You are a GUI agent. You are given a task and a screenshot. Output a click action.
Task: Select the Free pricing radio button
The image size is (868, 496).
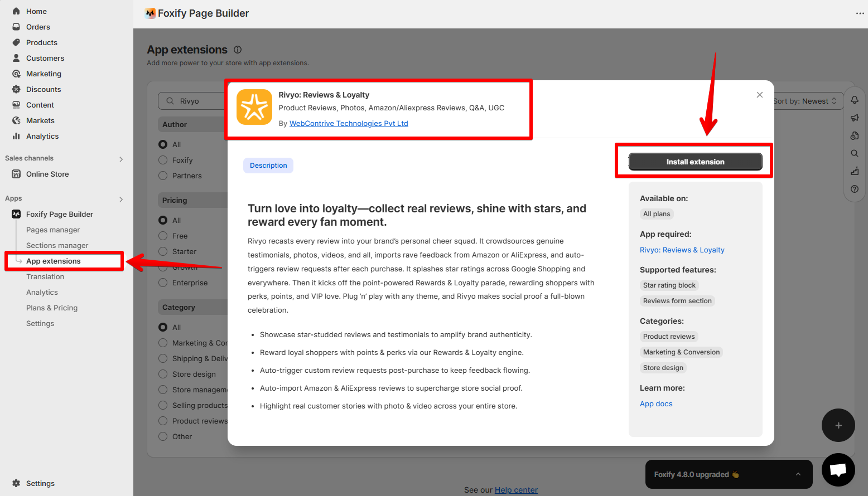tap(163, 236)
